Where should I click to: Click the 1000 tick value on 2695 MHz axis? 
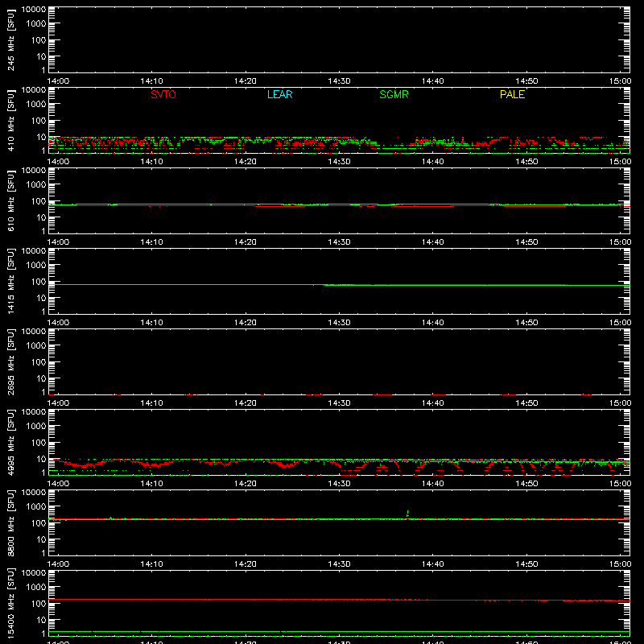(36, 346)
